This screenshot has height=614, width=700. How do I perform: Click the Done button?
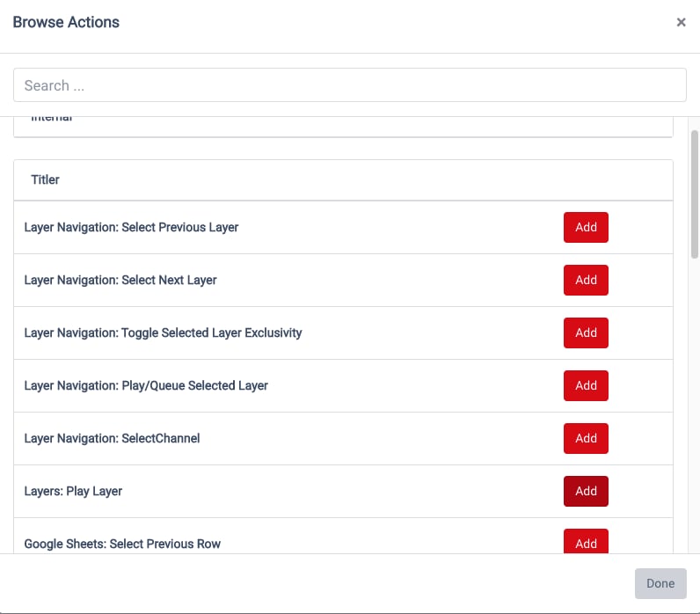coord(660,583)
